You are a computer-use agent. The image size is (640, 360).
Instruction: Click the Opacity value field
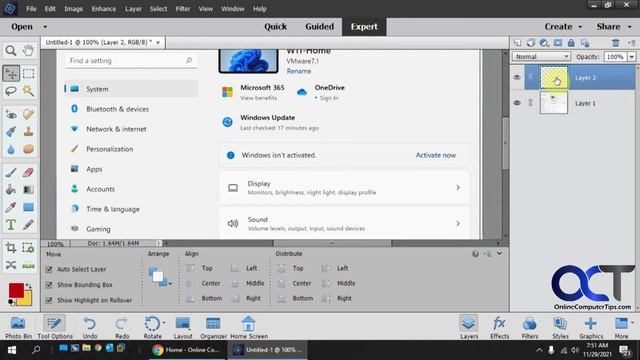pos(616,57)
